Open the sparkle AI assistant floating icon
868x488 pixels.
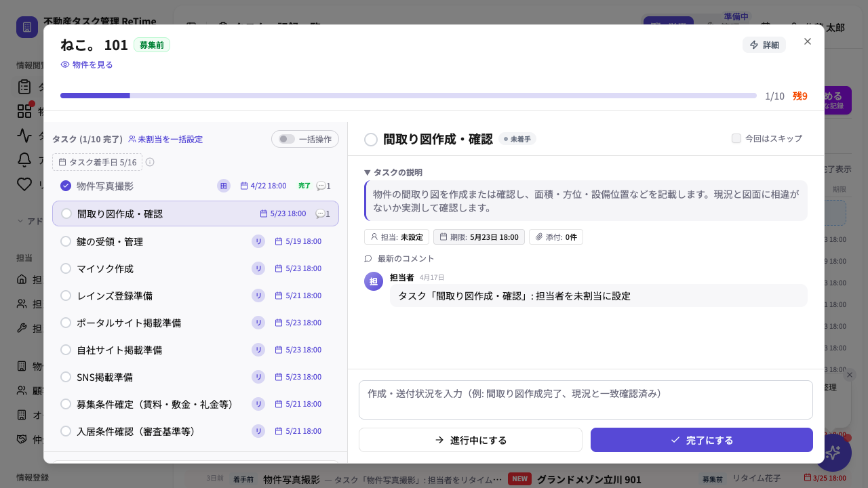click(x=833, y=453)
